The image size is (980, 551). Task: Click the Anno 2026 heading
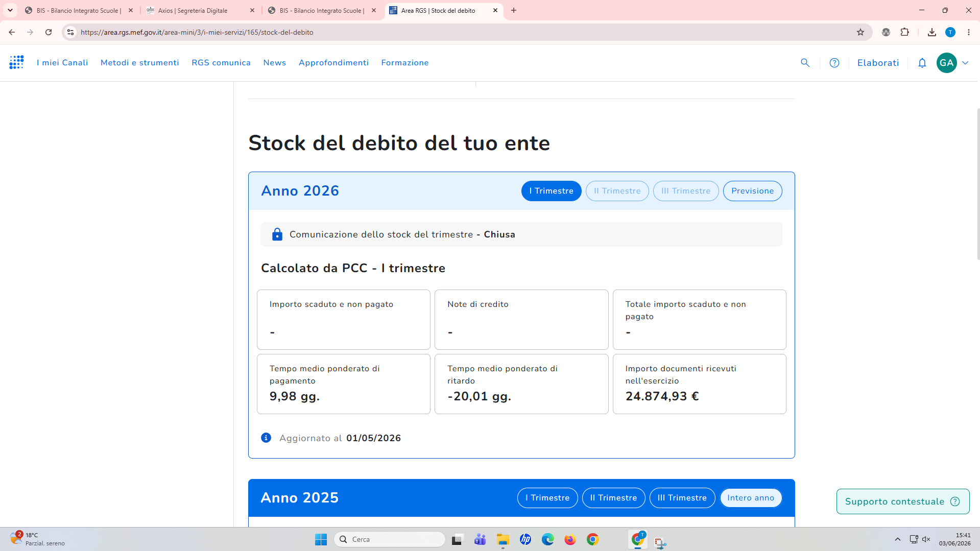click(300, 191)
